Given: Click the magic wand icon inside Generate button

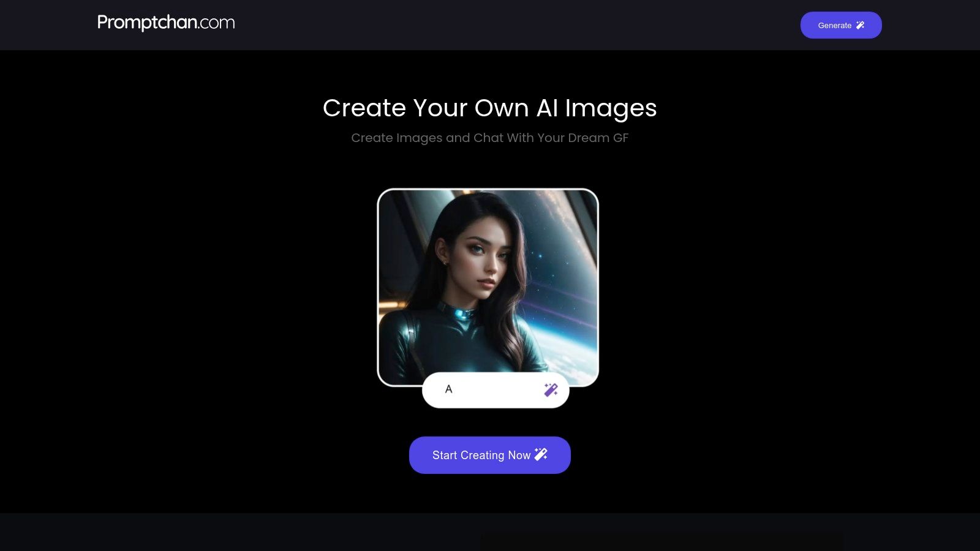Looking at the screenshot, I should pyautogui.click(x=861, y=25).
